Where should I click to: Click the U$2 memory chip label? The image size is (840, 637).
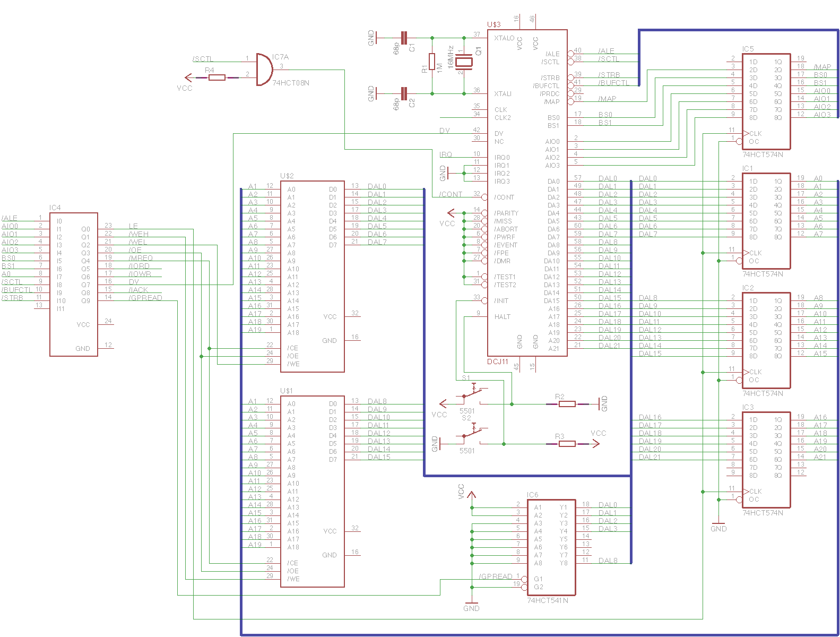287,176
